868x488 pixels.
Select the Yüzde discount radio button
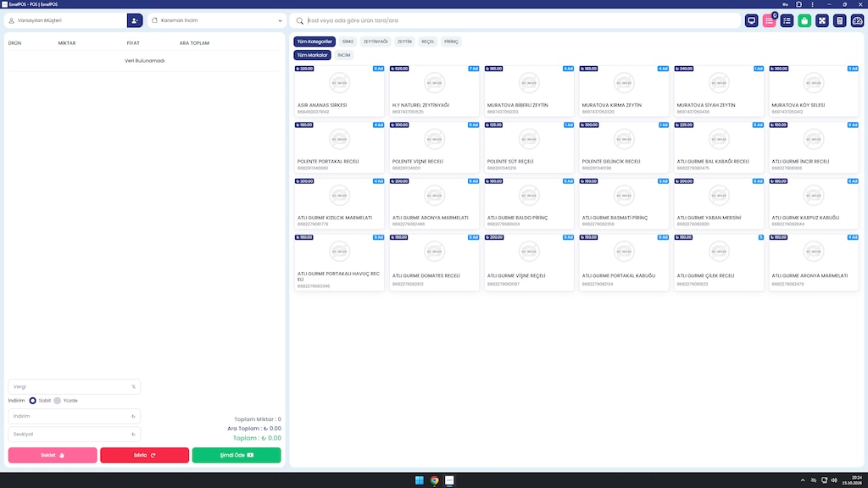[57, 401]
